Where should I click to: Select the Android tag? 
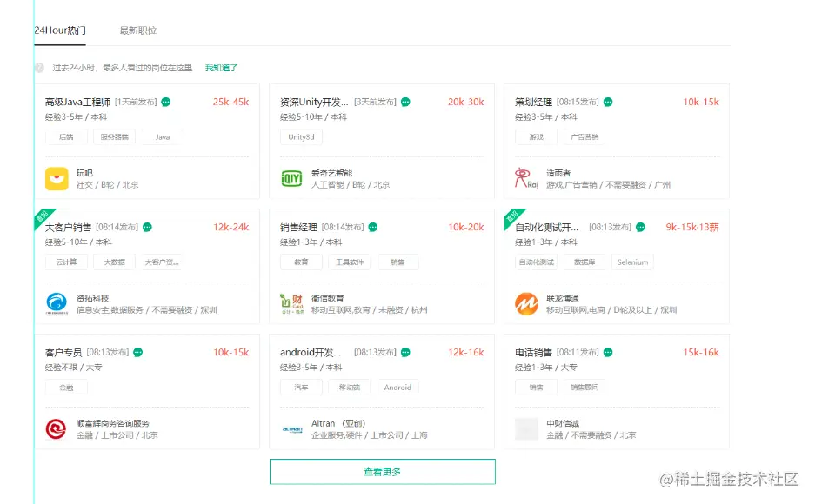click(397, 388)
